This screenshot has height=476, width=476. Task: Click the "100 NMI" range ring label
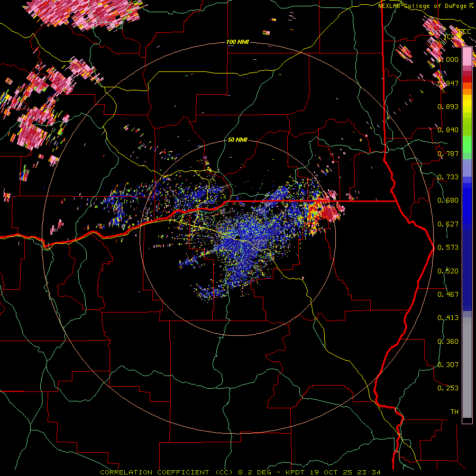pos(237,42)
